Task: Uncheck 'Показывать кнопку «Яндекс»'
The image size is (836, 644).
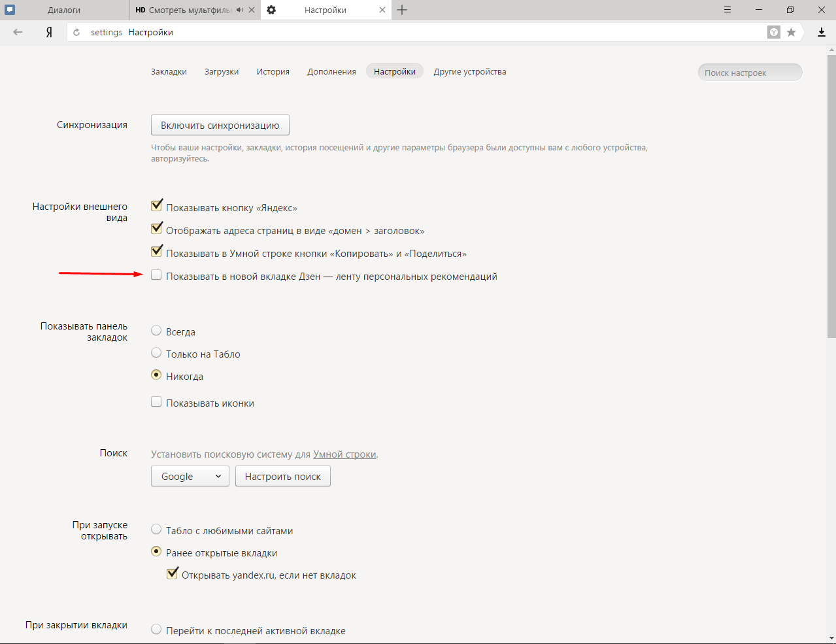Action: 156,206
